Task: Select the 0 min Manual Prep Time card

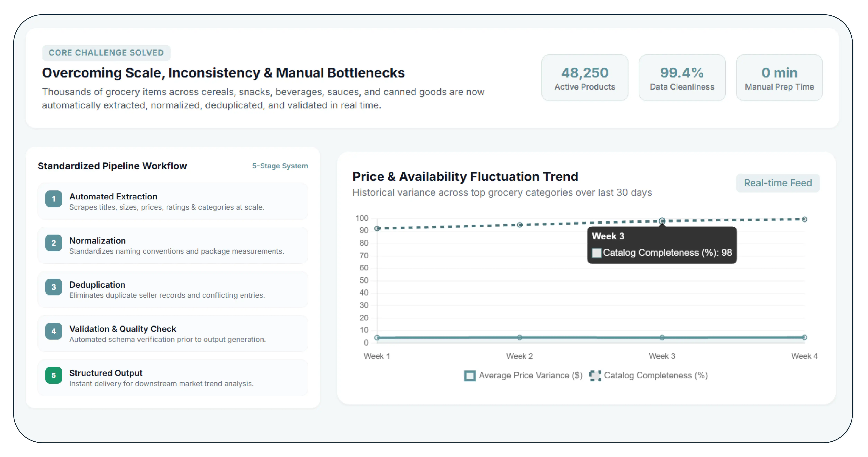Action: (779, 78)
